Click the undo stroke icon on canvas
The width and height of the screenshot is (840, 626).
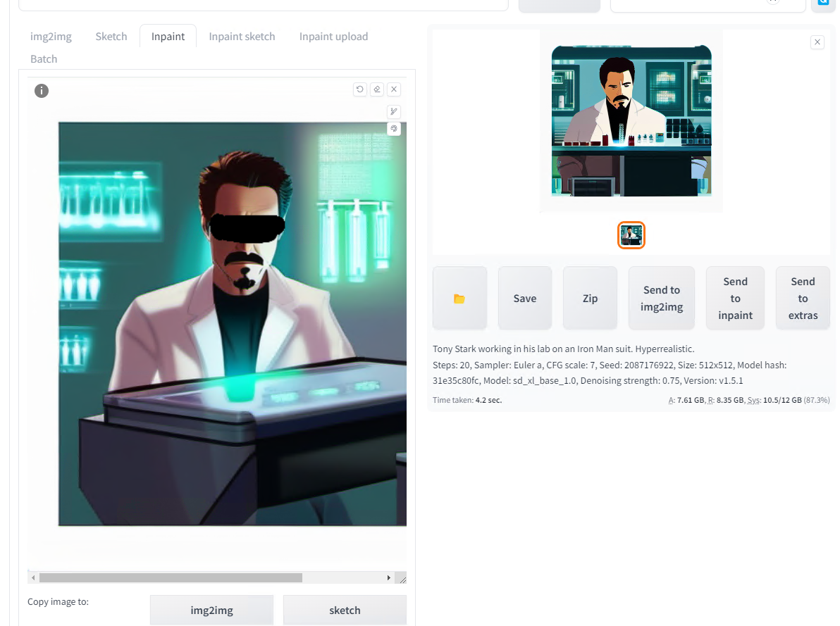click(x=360, y=89)
